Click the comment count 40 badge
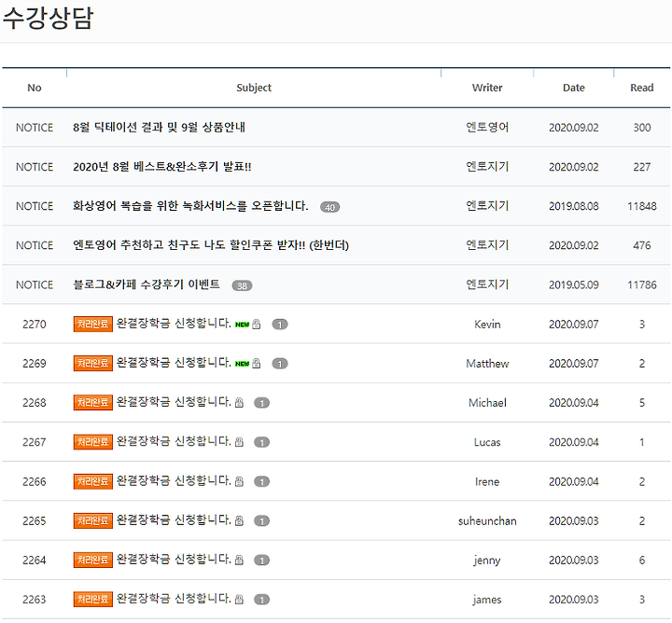Screen dimensions: 672x623 (330, 207)
